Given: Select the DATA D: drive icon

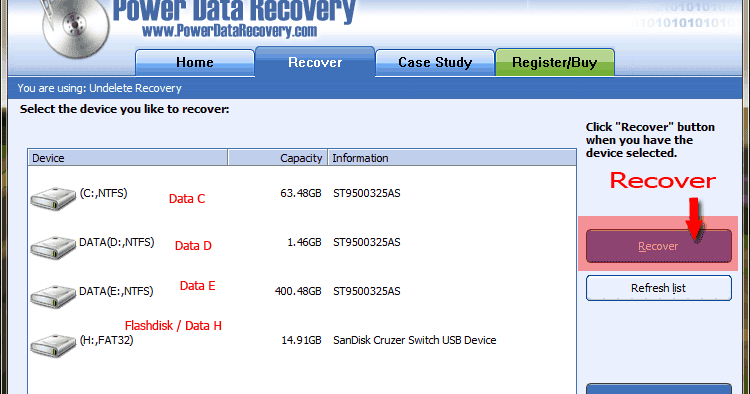Looking at the screenshot, I should [53, 247].
